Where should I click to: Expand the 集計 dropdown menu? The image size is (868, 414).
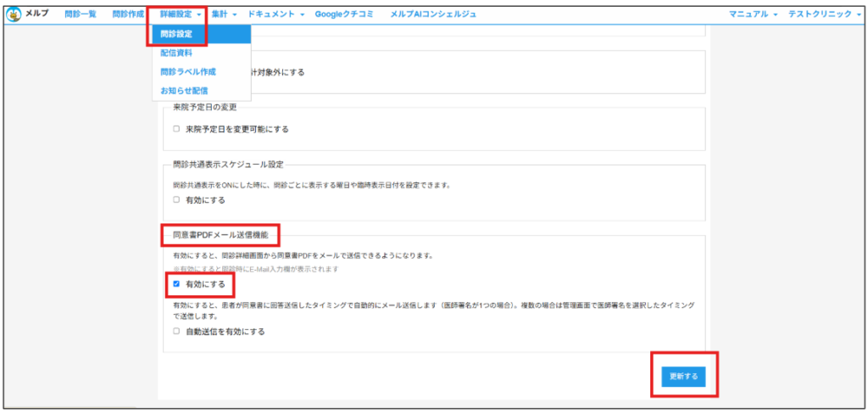pos(224,14)
